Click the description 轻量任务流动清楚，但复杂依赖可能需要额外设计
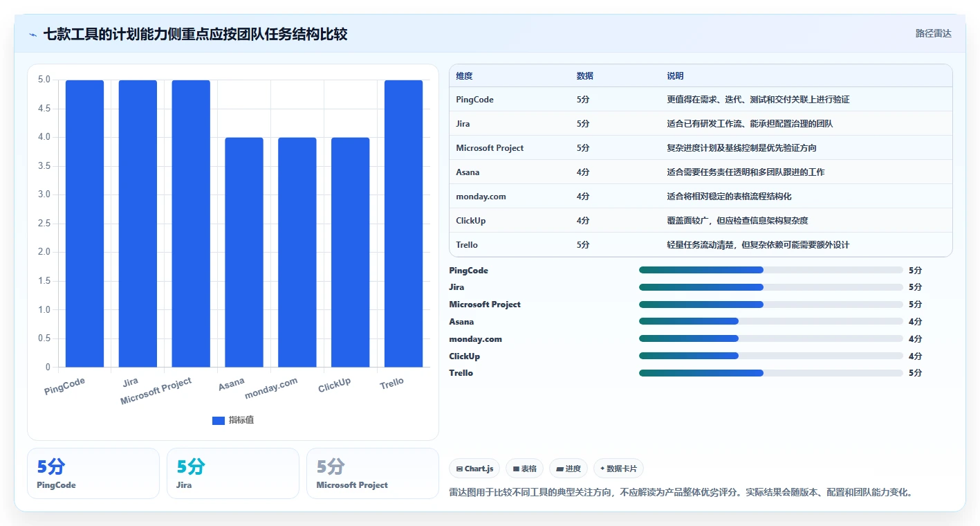This screenshot has width=980, height=526. 758,245
